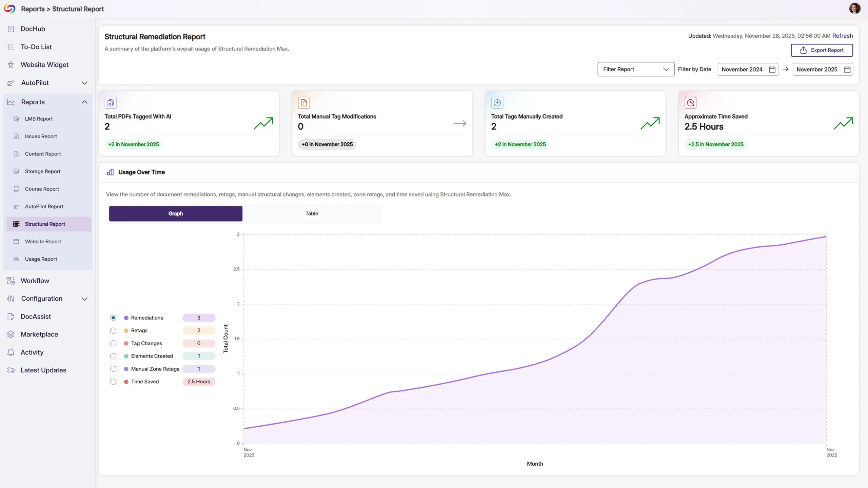Open the Filter Report dropdown
868x488 pixels.
(x=636, y=69)
